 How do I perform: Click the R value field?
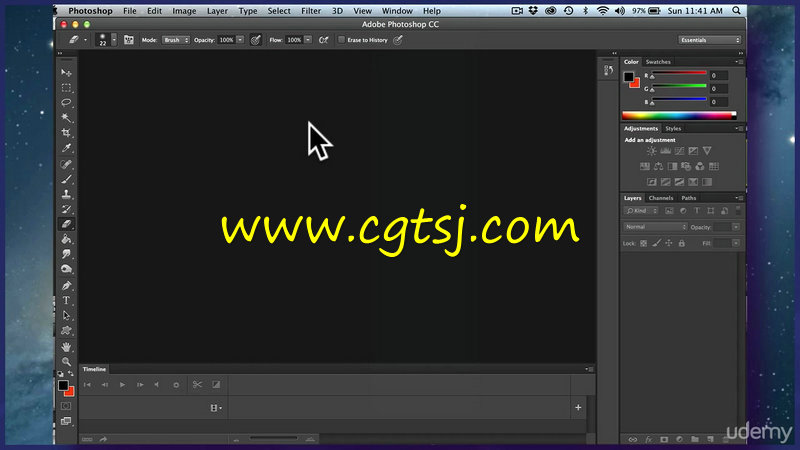click(719, 76)
